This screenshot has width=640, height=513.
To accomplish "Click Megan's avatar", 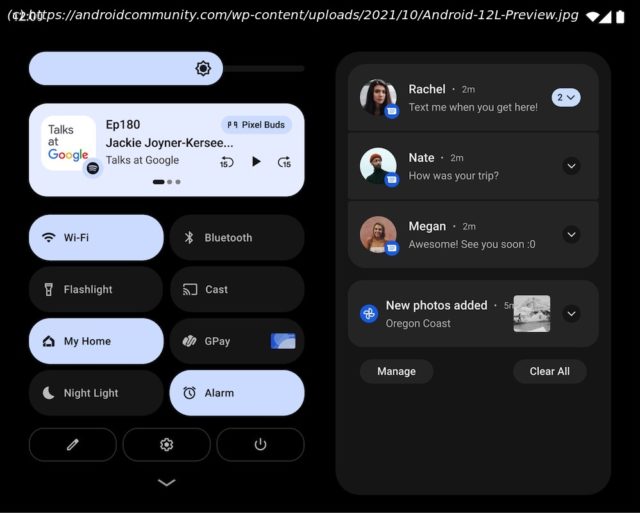I will (x=378, y=234).
